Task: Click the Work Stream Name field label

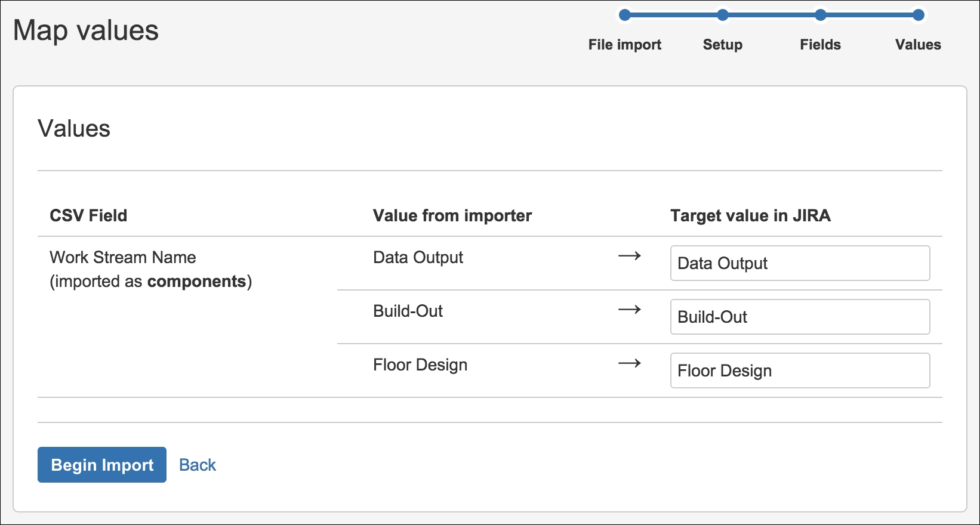Action: (123, 257)
